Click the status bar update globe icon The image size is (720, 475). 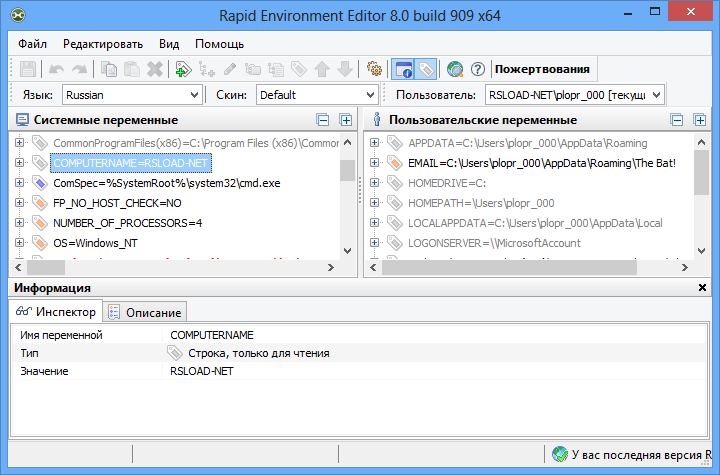tap(560, 454)
